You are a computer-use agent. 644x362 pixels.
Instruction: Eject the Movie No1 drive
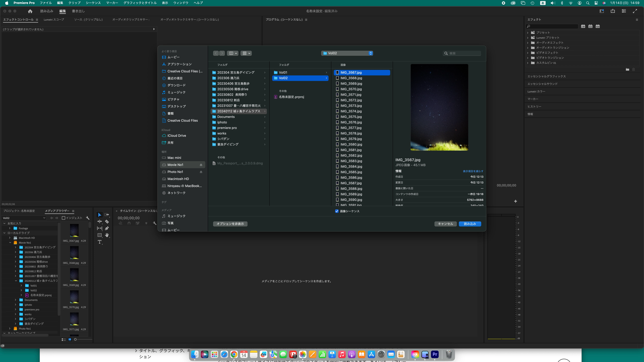click(x=201, y=165)
